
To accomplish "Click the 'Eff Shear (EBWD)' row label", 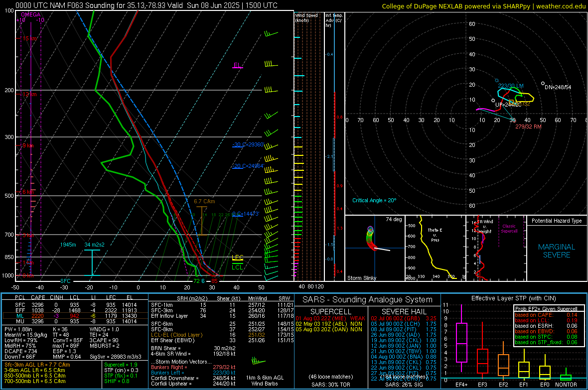I will point(173,340).
